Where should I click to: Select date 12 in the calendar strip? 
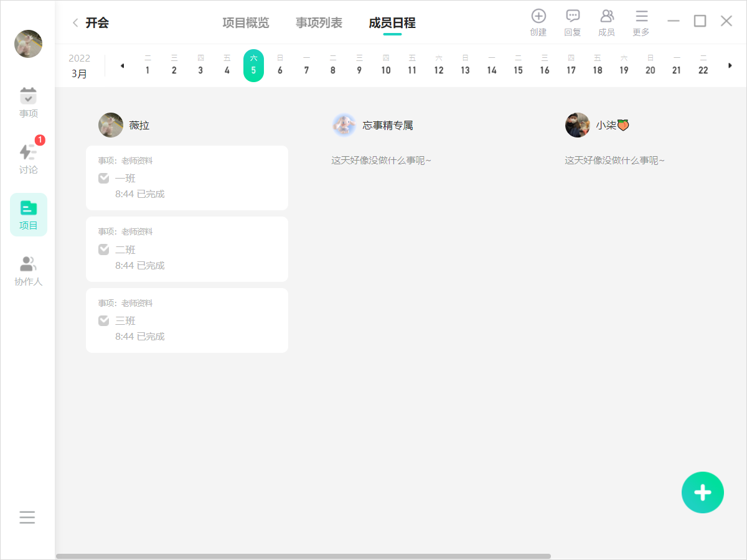439,65
